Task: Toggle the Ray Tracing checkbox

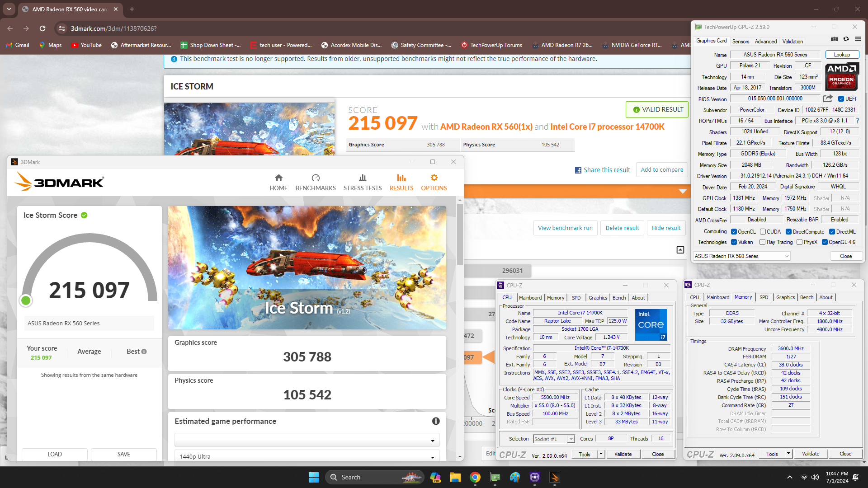Action: [763, 242]
